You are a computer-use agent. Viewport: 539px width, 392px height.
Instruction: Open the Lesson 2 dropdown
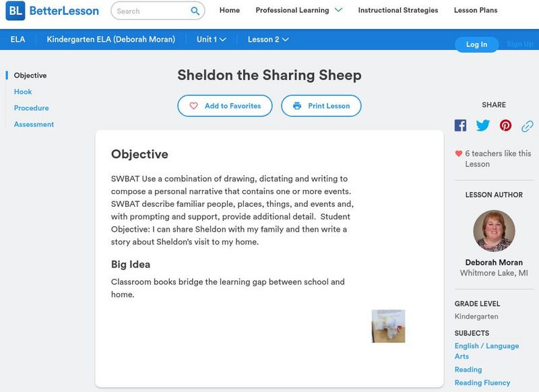click(268, 40)
